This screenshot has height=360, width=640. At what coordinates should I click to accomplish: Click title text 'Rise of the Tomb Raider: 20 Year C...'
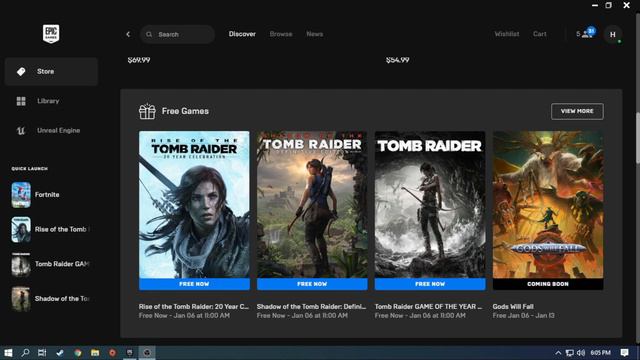click(x=193, y=307)
